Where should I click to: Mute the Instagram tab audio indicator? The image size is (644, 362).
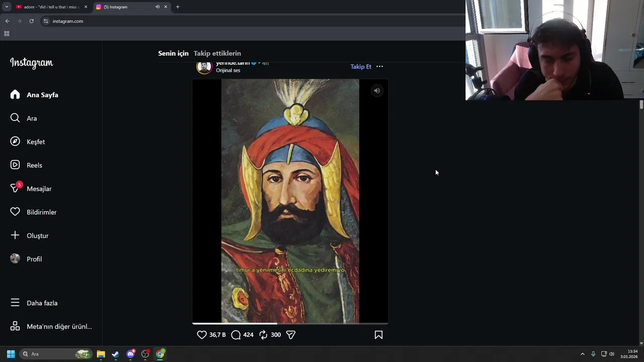point(157,7)
